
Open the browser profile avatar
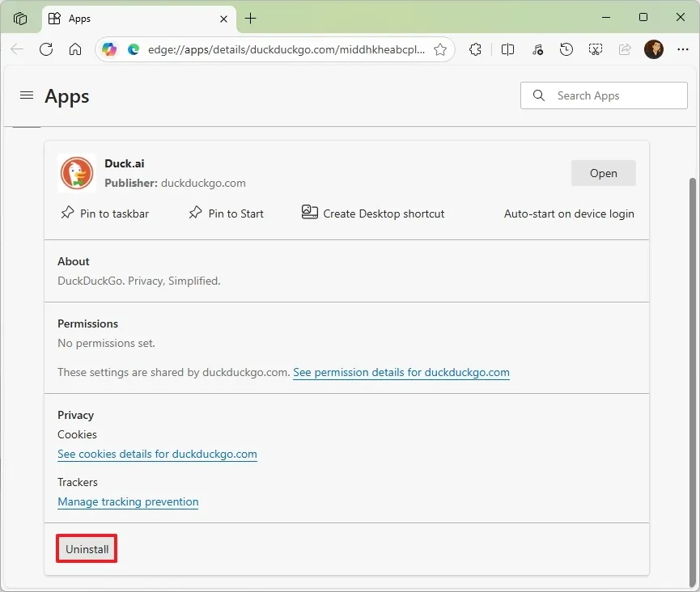coord(654,49)
